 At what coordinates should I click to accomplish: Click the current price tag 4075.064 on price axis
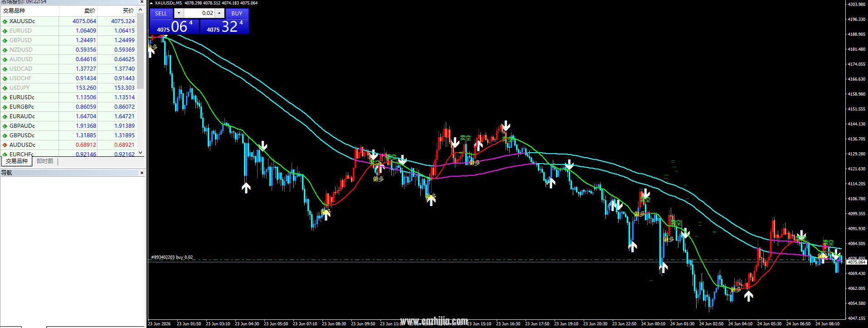tap(856, 262)
